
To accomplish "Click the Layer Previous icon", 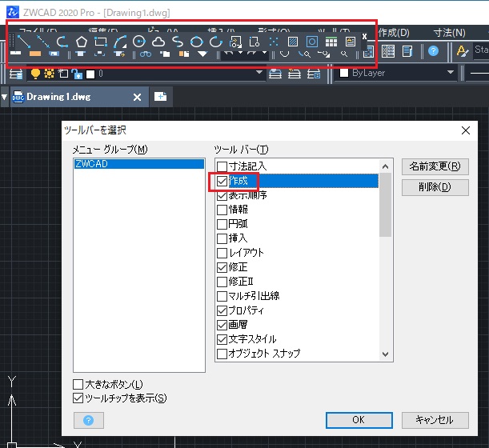I will pyautogui.click(x=295, y=74).
